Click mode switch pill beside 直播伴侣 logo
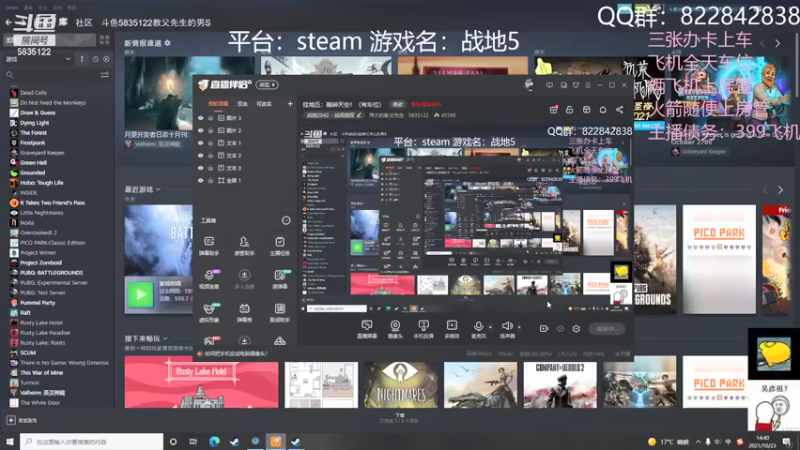 pyautogui.click(x=267, y=85)
